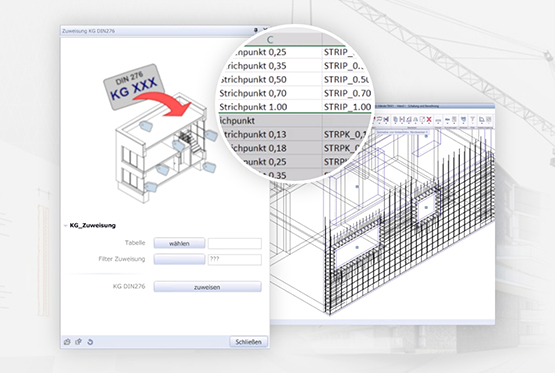Viewport: 555px width, 373px height.
Task: Click the blue undo arrow icon in dialog footer
Action: pyautogui.click(x=90, y=342)
